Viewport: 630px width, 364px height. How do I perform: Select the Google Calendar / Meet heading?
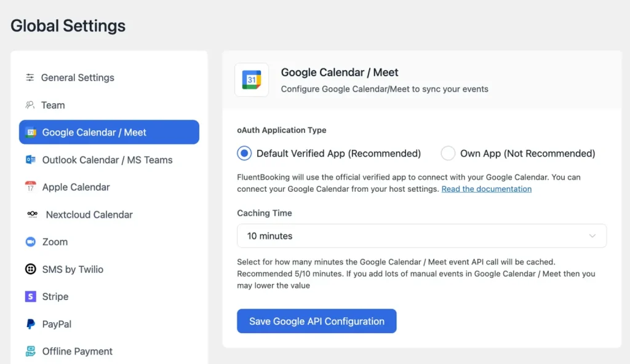[x=339, y=72]
